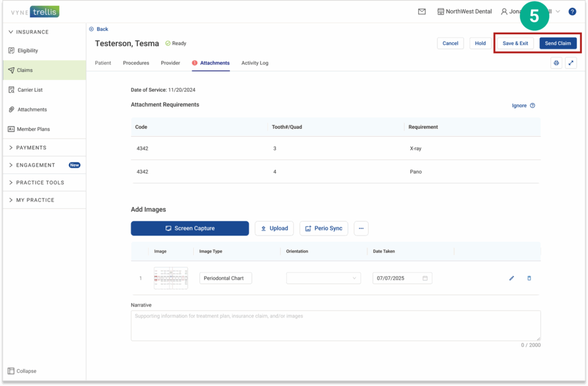Expand claim view to fullscreen

[571, 63]
